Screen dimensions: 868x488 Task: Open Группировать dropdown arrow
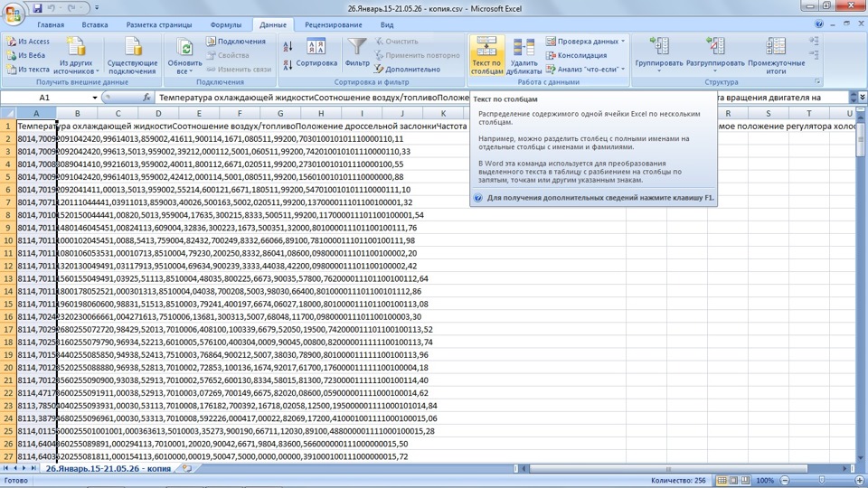pos(659,71)
